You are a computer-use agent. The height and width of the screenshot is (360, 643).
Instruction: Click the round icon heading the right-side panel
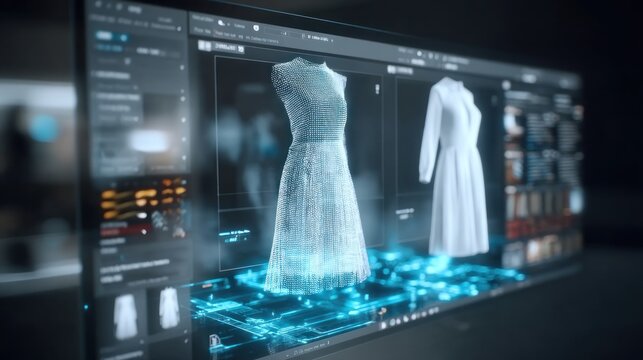pos(506,85)
